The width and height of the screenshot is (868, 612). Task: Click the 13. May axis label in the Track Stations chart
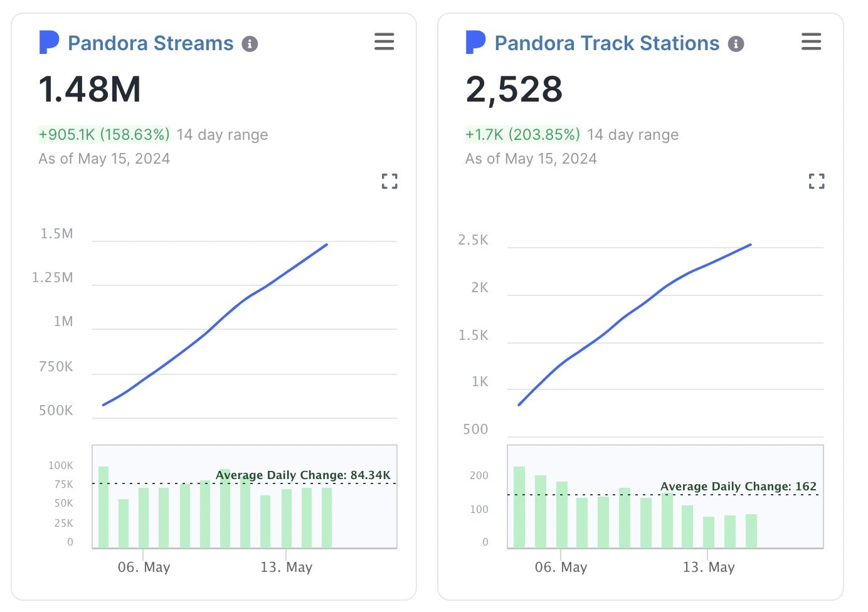pyautogui.click(x=709, y=567)
